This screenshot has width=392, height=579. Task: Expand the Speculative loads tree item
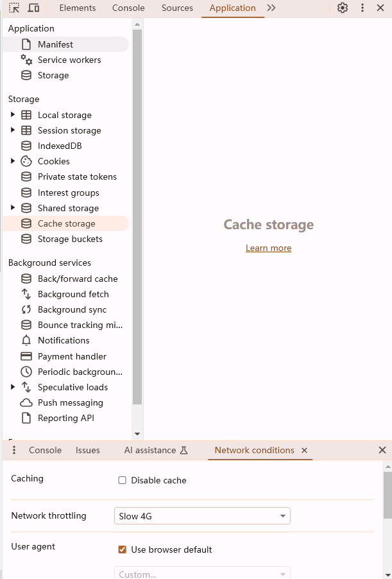point(13,387)
